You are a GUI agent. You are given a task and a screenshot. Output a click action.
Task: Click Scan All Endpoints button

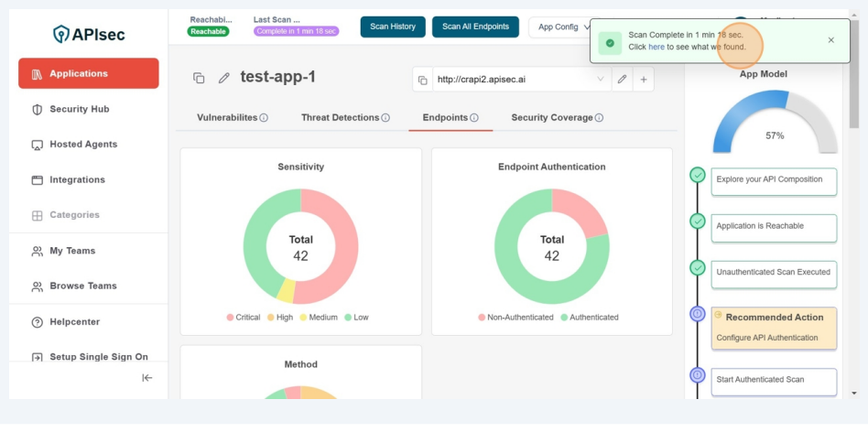475,27
